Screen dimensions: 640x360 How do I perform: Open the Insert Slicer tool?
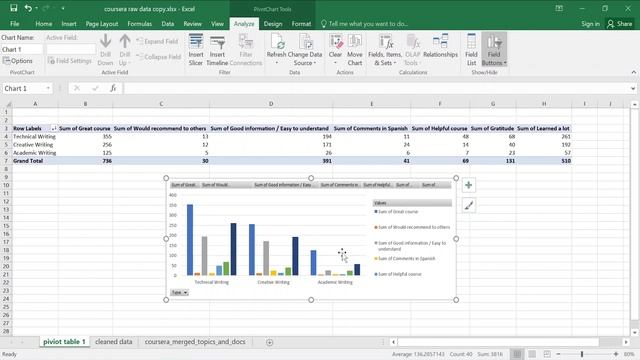click(196, 49)
